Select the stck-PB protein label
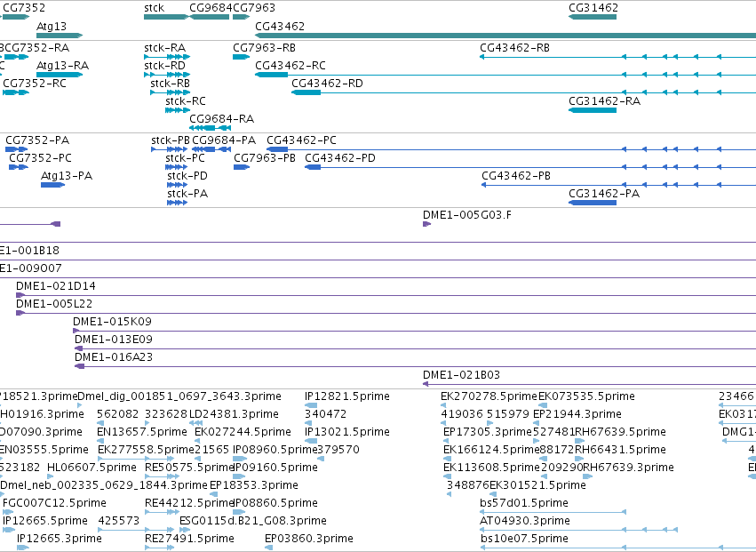This screenshot has width=756, height=552. tap(171, 140)
